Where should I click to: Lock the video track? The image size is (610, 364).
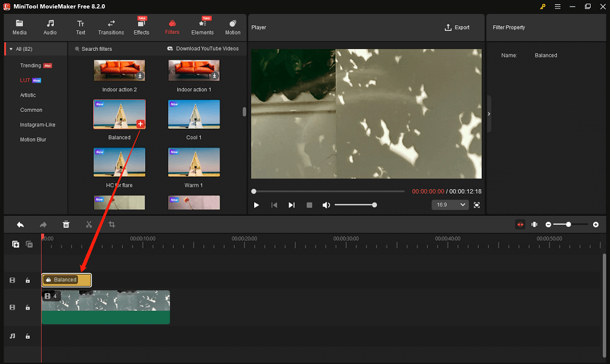(28, 308)
